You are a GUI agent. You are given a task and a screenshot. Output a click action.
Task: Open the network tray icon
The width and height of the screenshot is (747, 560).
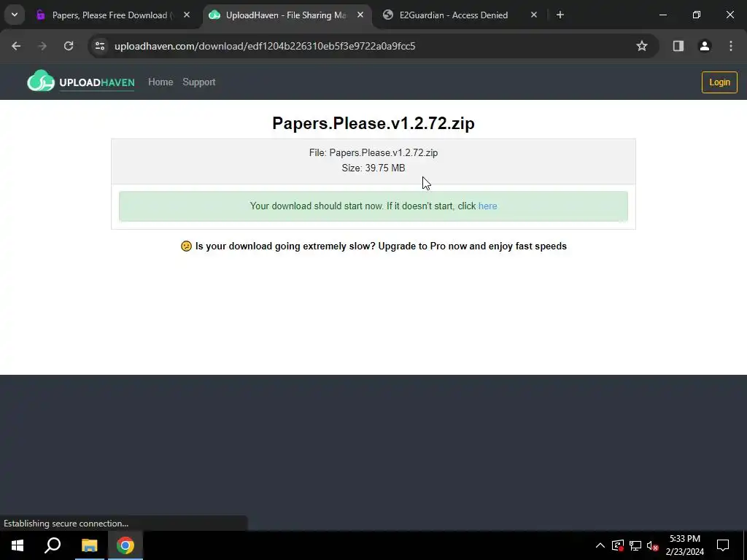[635, 545]
